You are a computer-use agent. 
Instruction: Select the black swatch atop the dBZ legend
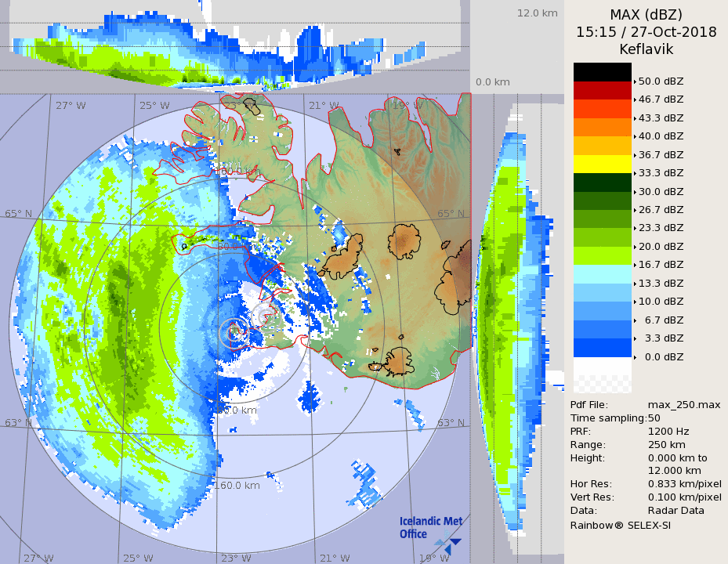click(602, 72)
